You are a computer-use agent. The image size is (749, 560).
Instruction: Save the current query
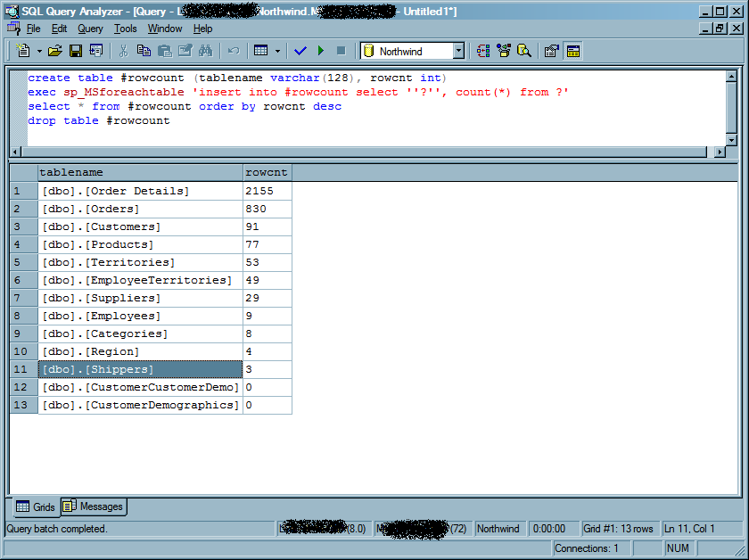(75, 51)
